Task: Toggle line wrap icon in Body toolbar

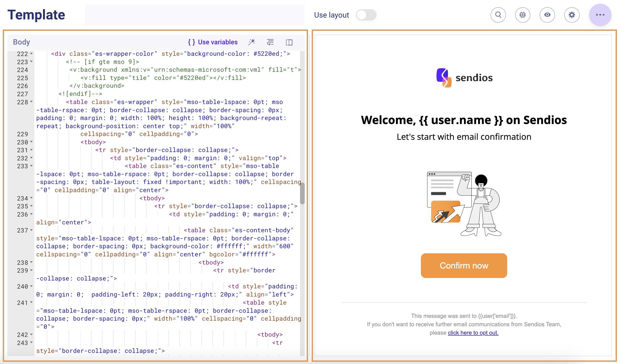Action: [x=270, y=42]
